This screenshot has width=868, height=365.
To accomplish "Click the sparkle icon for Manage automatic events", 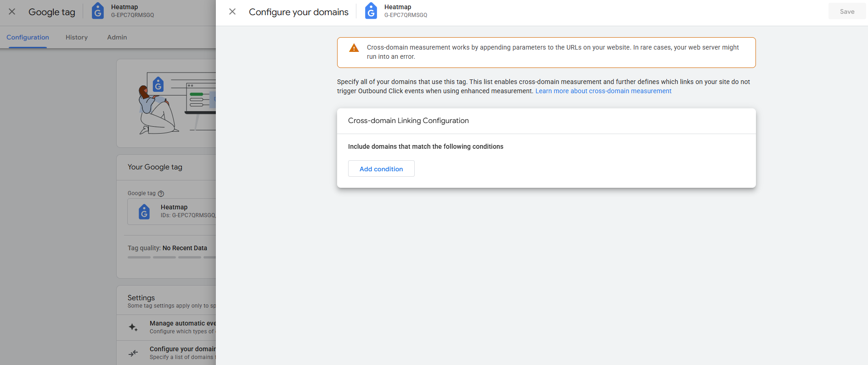I will coord(133,327).
